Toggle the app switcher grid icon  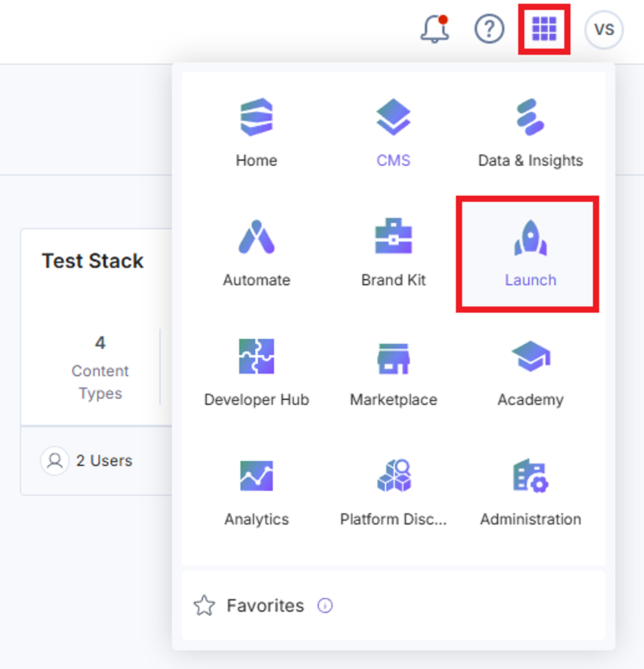[544, 29]
